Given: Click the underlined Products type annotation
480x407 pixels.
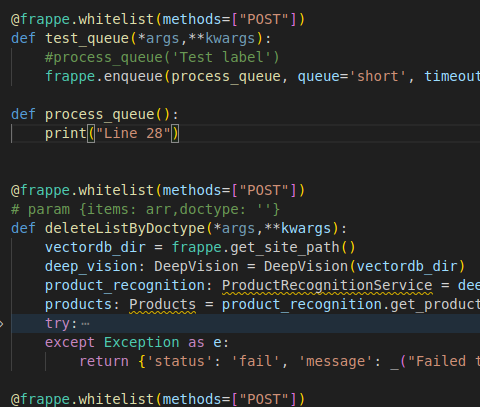Looking at the screenshot, I should tap(163, 305).
